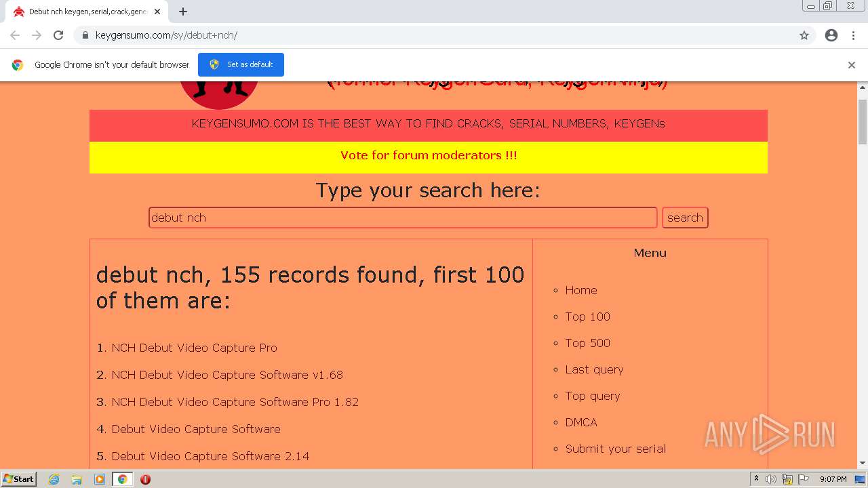The image size is (868, 488).
Task: Click the Show desktop taskbar button
Action: click(x=861, y=479)
